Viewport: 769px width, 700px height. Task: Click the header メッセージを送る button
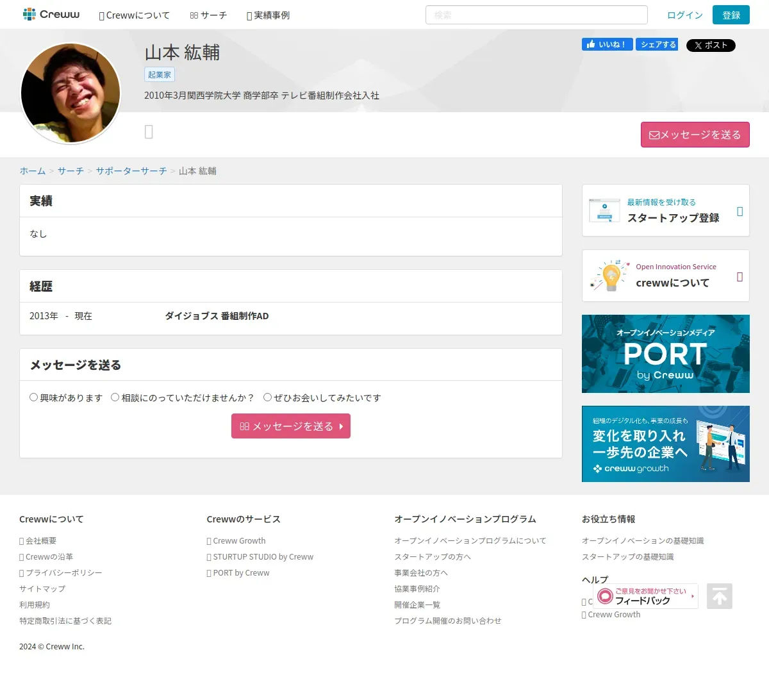point(695,135)
